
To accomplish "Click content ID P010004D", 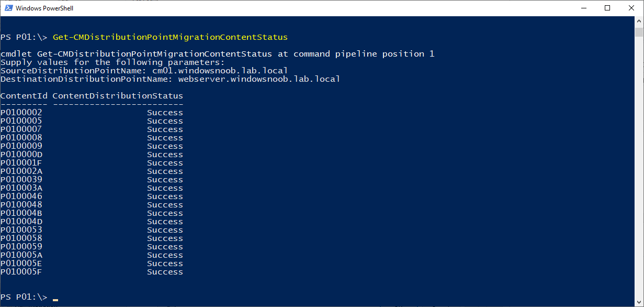I will (21, 222).
